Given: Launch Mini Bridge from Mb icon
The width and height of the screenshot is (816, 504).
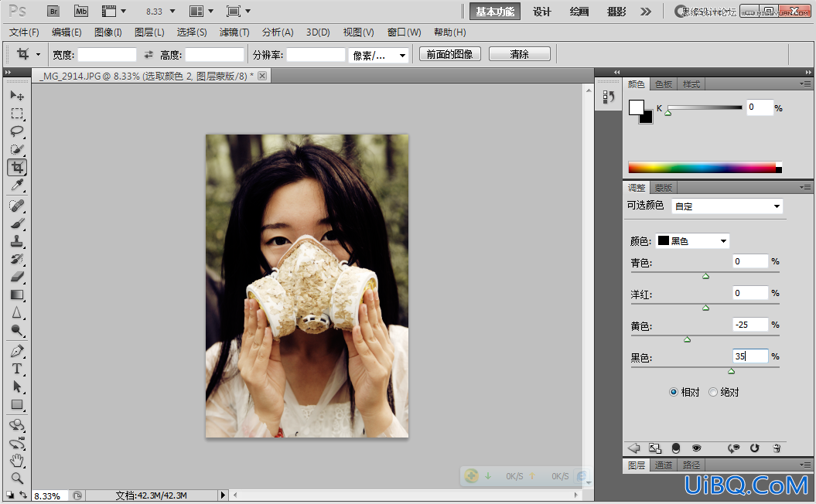Looking at the screenshot, I should click(x=80, y=11).
